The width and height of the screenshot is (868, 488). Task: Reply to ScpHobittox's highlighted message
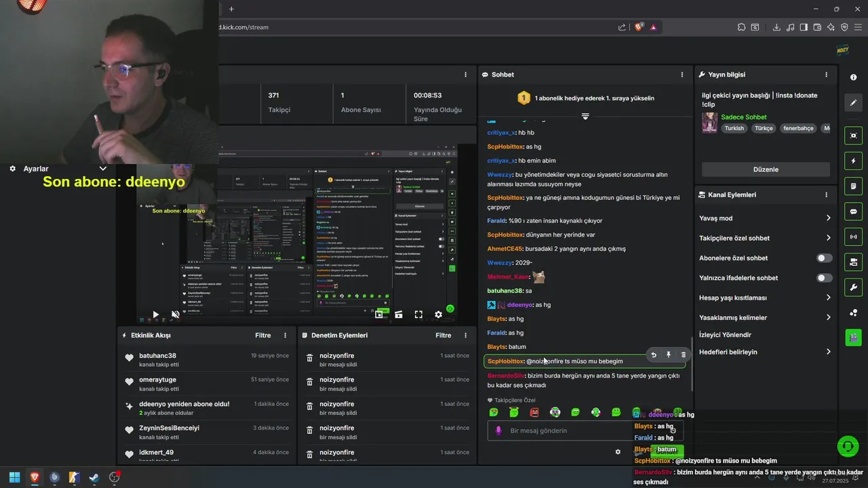pos(654,354)
